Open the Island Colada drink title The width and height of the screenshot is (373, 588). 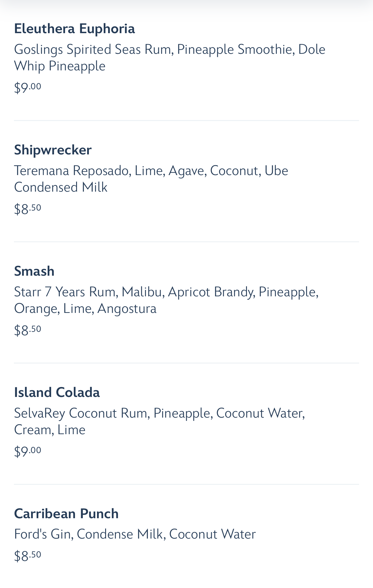pyautogui.click(x=57, y=393)
